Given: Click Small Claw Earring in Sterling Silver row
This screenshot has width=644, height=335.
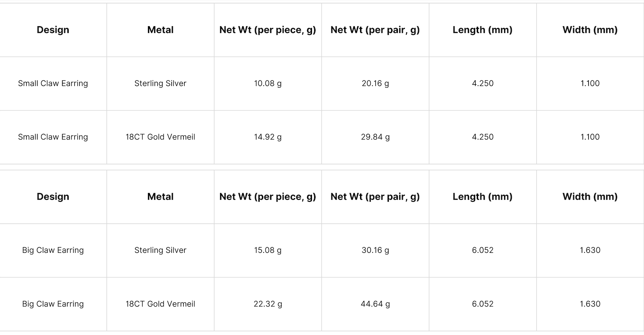Looking at the screenshot, I should [53, 83].
